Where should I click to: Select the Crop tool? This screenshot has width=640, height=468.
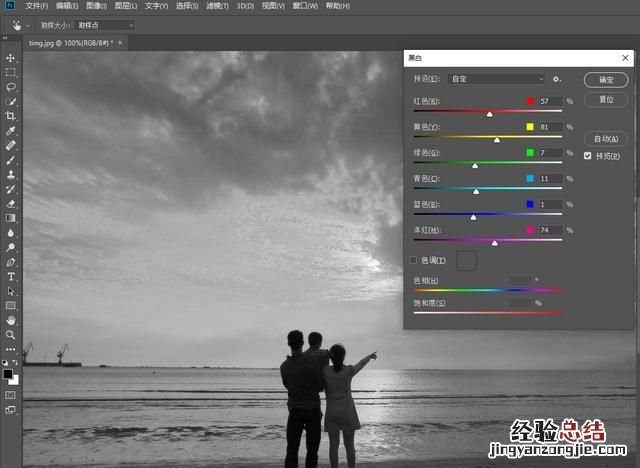tap(11, 116)
